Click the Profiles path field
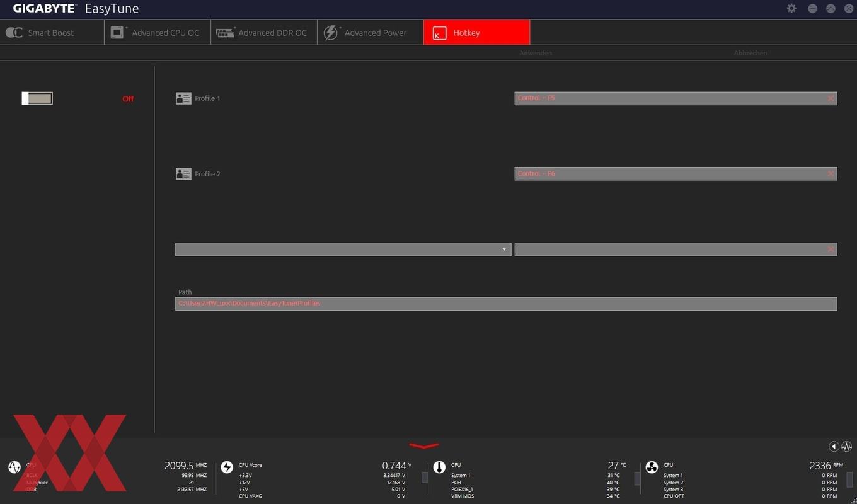Screen dimensions: 857x504 click(x=506, y=304)
